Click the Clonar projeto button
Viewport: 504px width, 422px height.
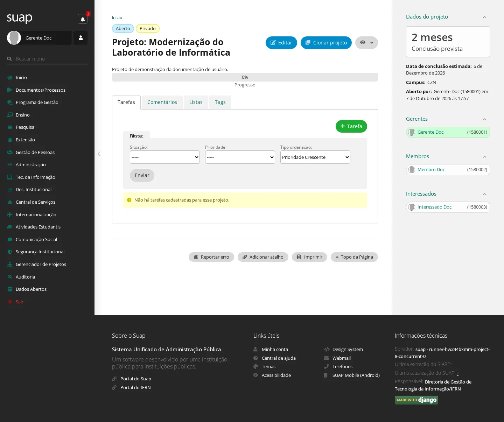click(x=326, y=43)
